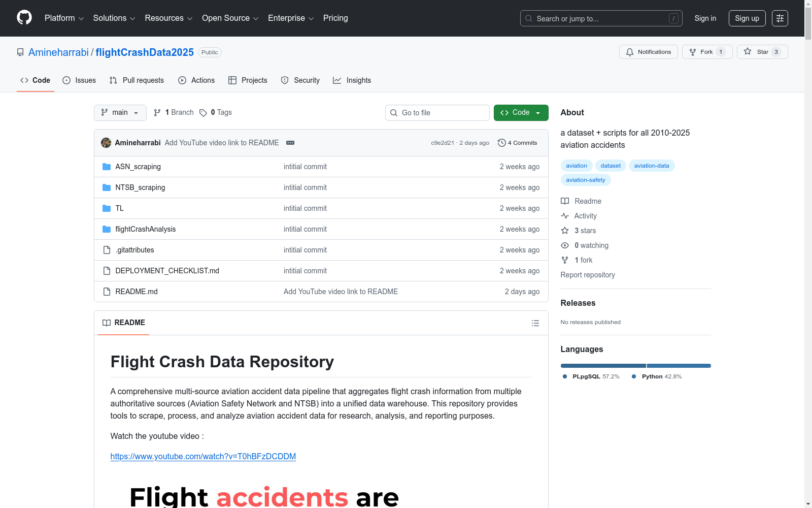812x508 pixels.
Task: Click the Python segment of language bar
Action: point(679,366)
